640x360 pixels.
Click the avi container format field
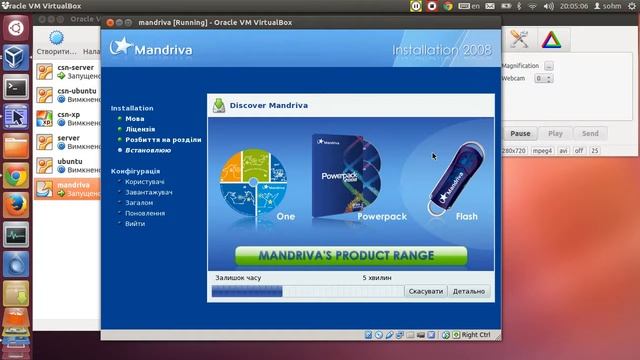[x=563, y=151]
